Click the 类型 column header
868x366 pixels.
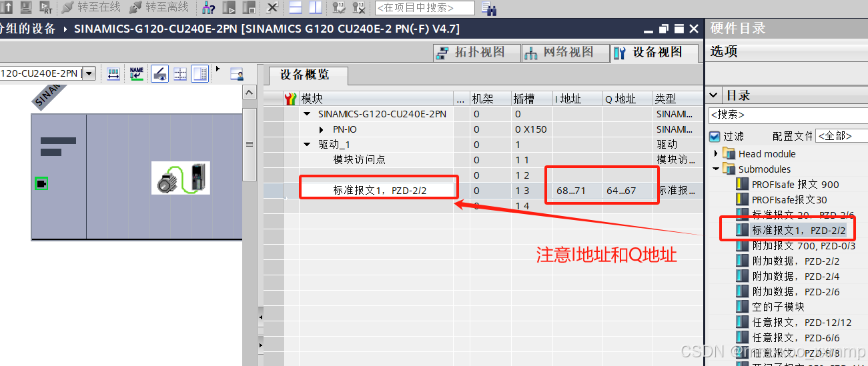(x=677, y=99)
